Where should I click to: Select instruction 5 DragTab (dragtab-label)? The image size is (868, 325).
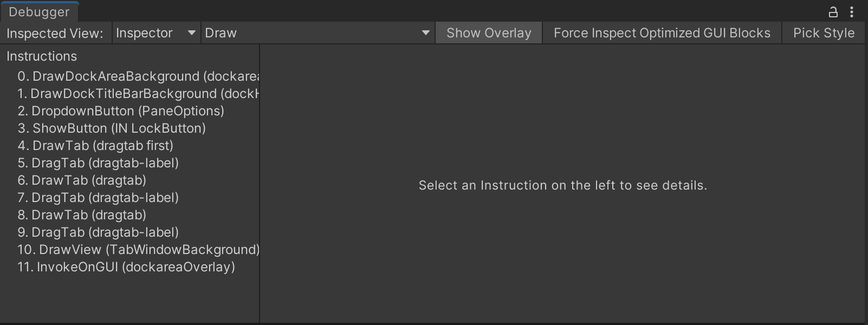(98, 163)
